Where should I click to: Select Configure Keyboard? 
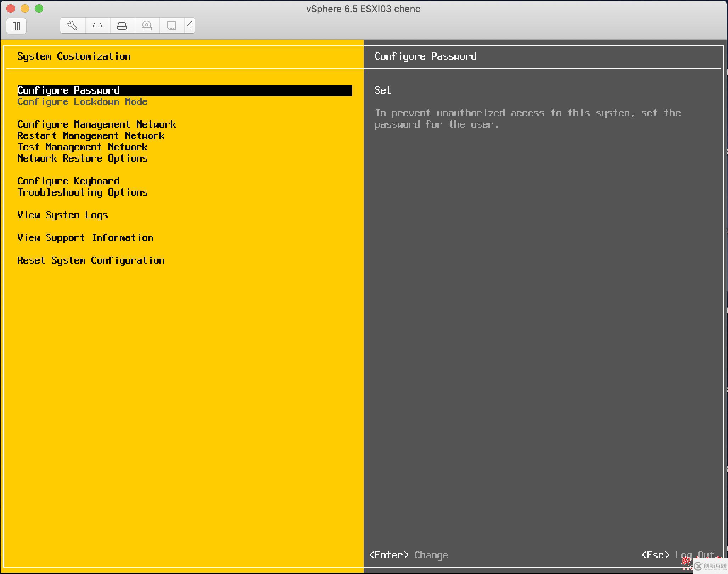click(68, 181)
